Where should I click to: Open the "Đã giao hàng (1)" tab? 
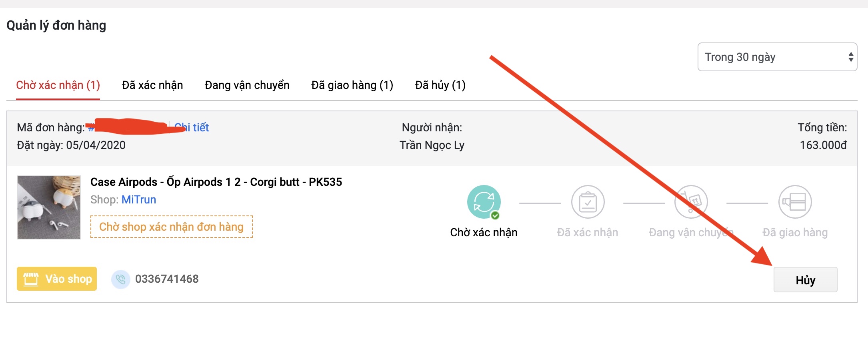(x=352, y=85)
